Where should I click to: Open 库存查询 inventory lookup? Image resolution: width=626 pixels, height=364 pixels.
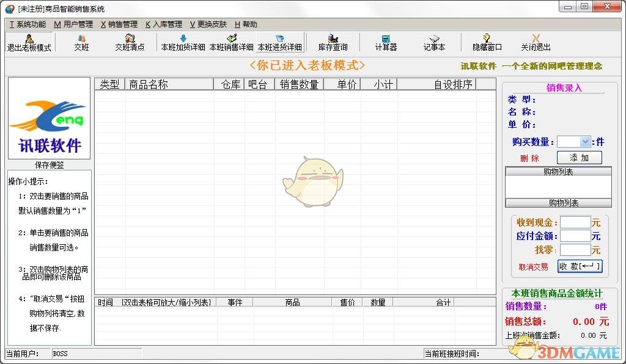[333, 43]
